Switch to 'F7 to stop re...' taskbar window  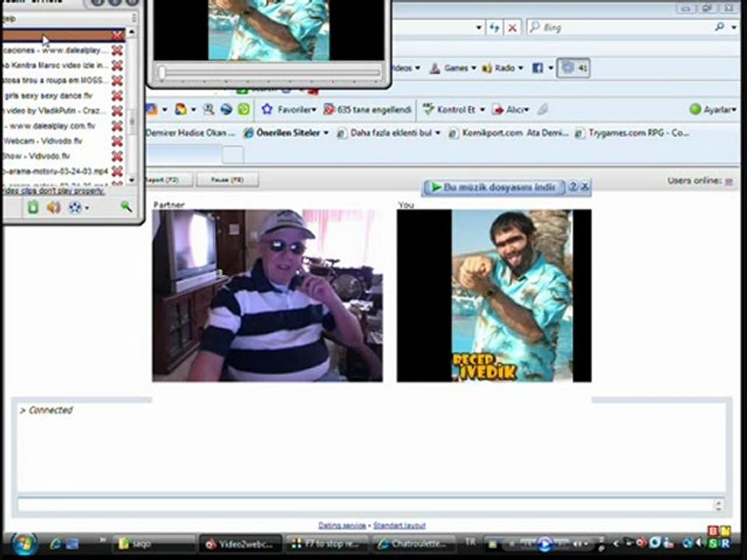point(327,544)
